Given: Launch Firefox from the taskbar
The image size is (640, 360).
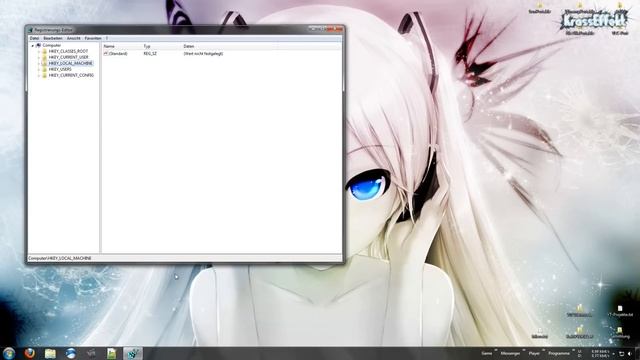Looking at the screenshot, I should (29, 353).
